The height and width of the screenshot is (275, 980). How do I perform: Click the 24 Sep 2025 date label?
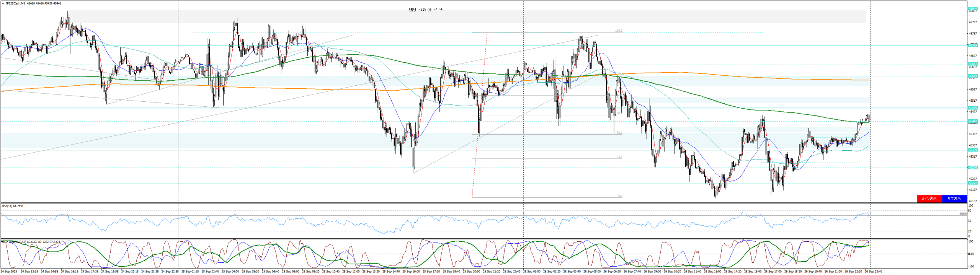click(x=9, y=272)
